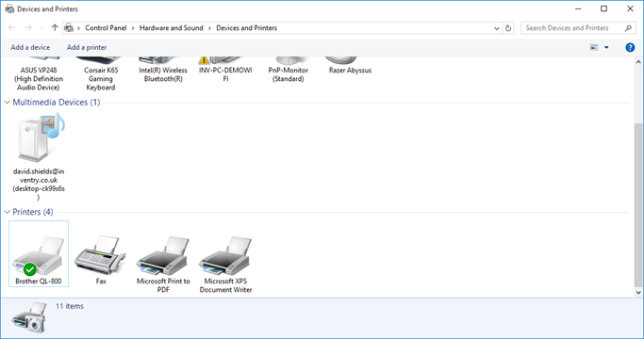This screenshot has height=339, width=644.
Task: Maximize the Devices and Printers window
Action: click(603, 8)
